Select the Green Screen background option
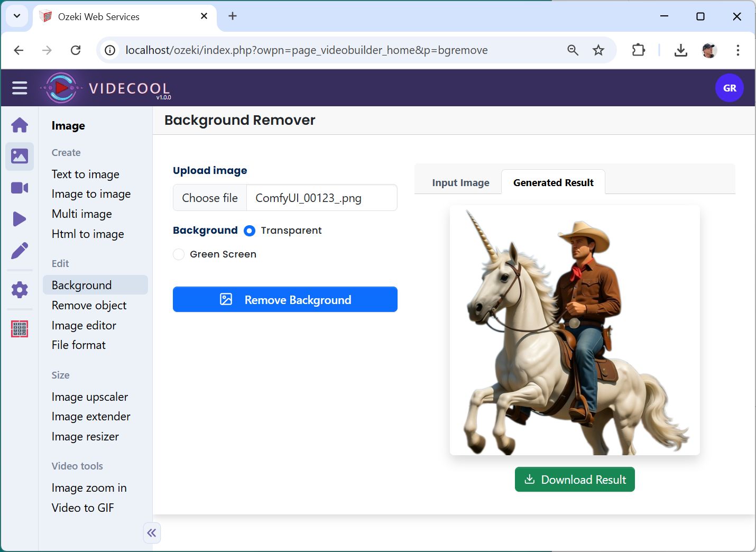756x552 pixels. coord(179,254)
